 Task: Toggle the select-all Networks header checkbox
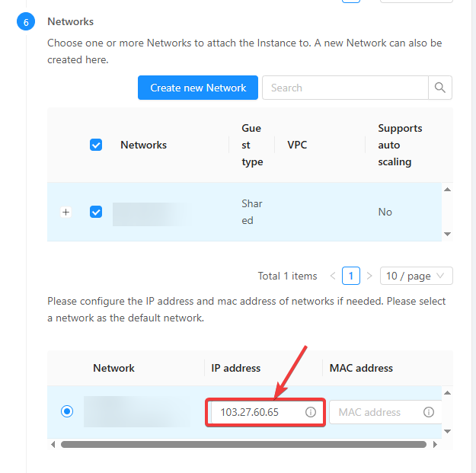(x=96, y=145)
